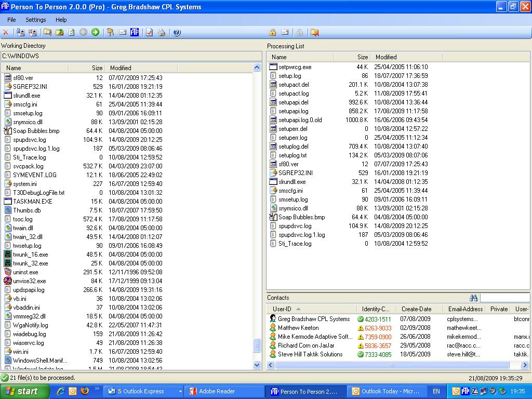The width and height of the screenshot is (532, 399).
Task: Switch to Adobe Reader in taskbar
Action: click(x=217, y=391)
